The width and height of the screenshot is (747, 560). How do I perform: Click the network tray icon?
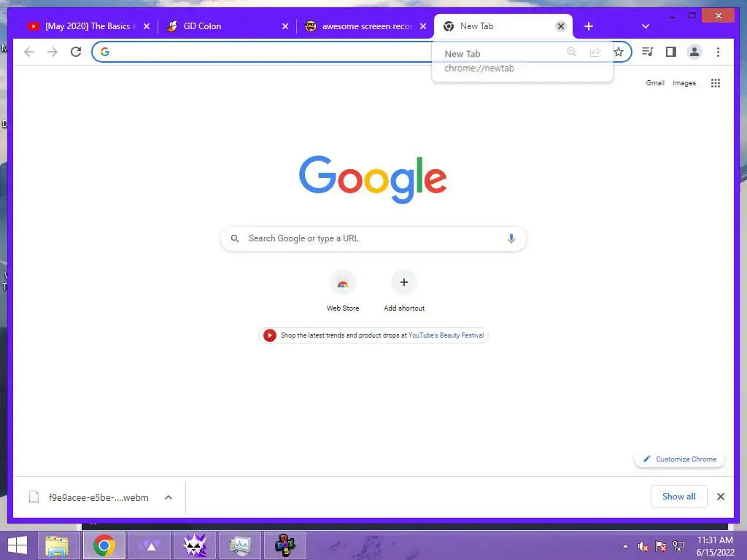pos(678,547)
